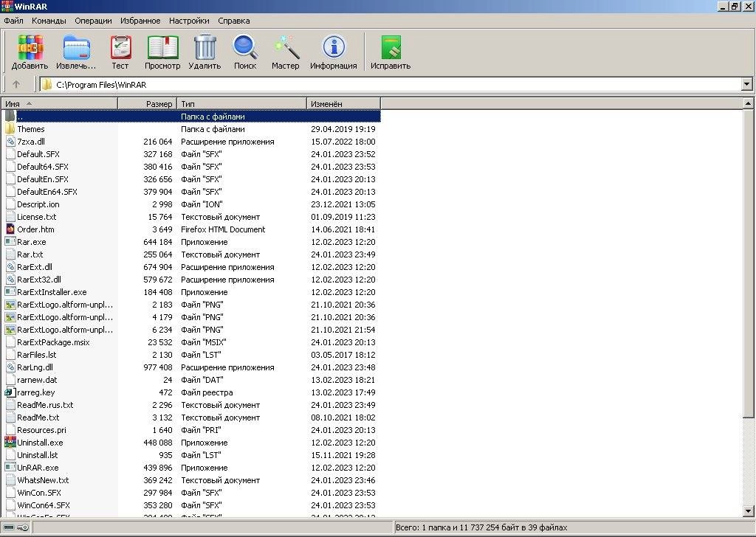
Task: Select WinCon.SFX file name
Action: tap(39, 492)
